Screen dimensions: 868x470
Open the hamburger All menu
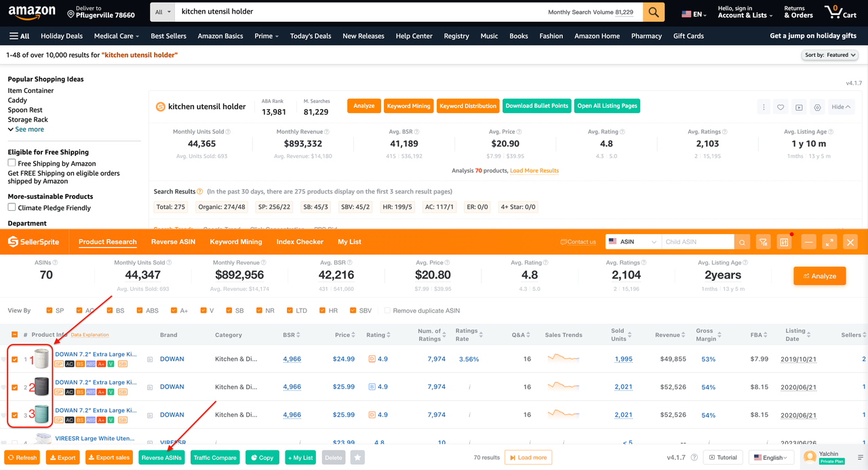19,36
